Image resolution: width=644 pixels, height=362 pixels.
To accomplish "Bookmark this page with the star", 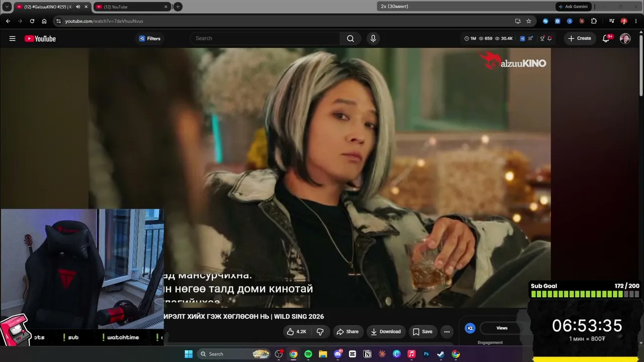I will point(529,21).
